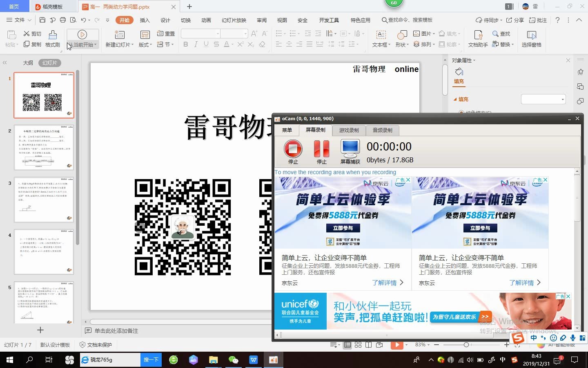This screenshot has width=588, height=368.
Task: Click the 屏幕捕获 screen capture icon in oCam
Action: click(x=350, y=150)
